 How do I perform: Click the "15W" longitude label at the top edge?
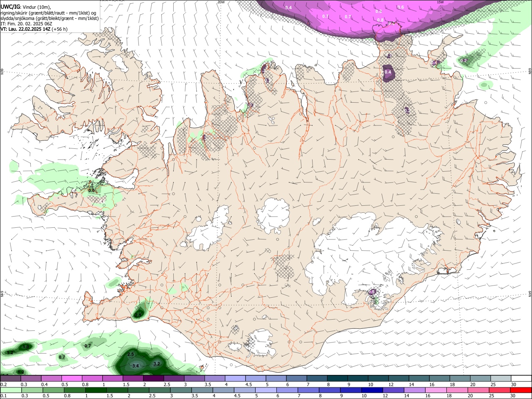tap(440, 2)
